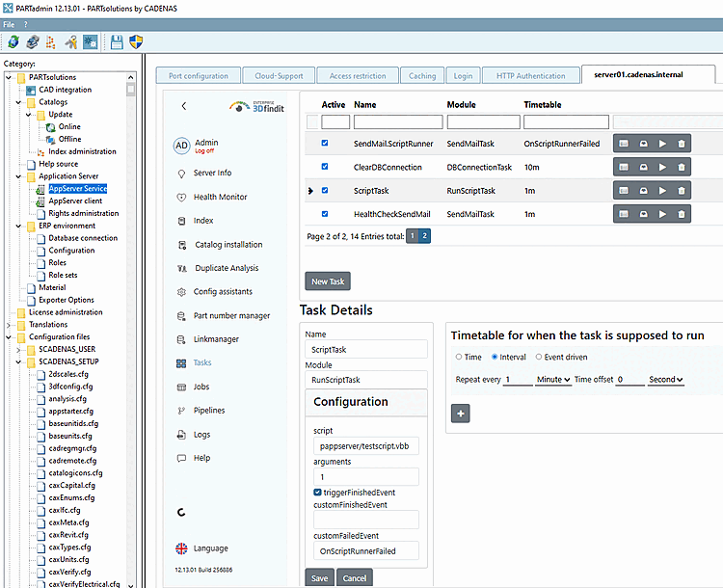
Task: Click the first action icon for ScriptTask row
Action: tap(624, 191)
